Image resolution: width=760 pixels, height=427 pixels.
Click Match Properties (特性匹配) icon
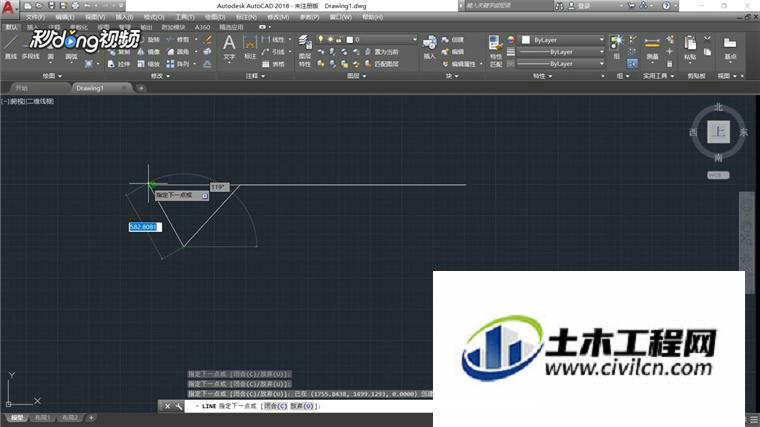tap(495, 51)
